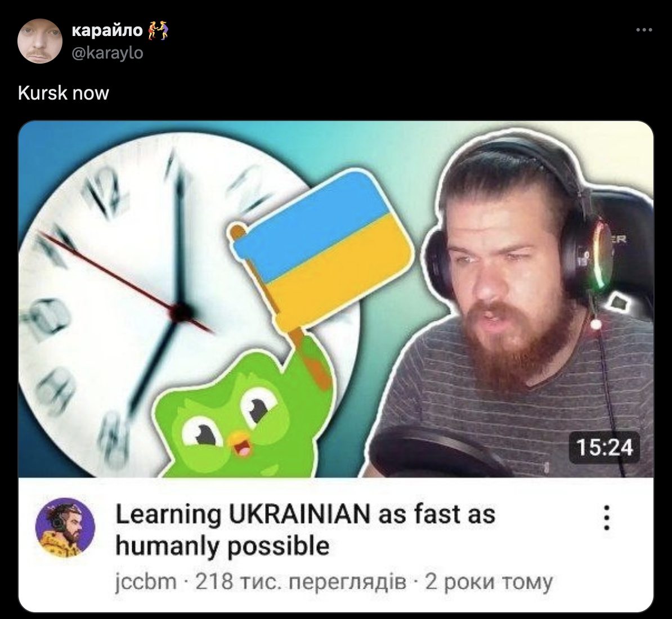Open the карайло display name link
The width and height of the screenshot is (672, 619).
[x=107, y=30]
